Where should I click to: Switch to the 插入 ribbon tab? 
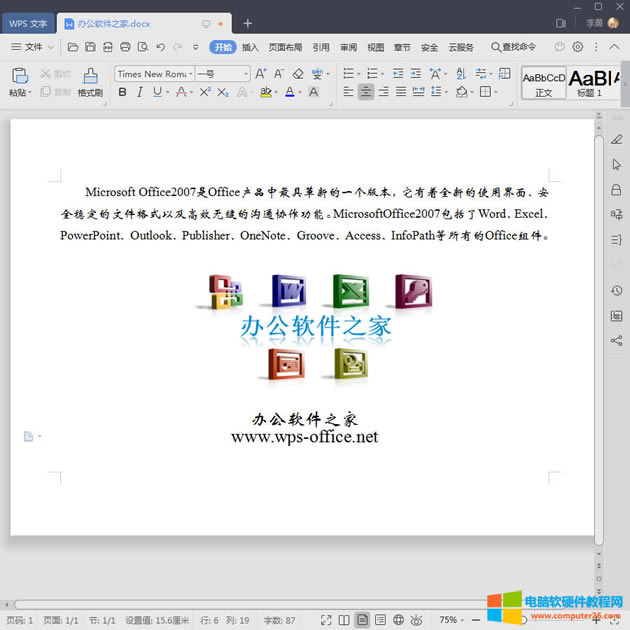click(250, 47)
